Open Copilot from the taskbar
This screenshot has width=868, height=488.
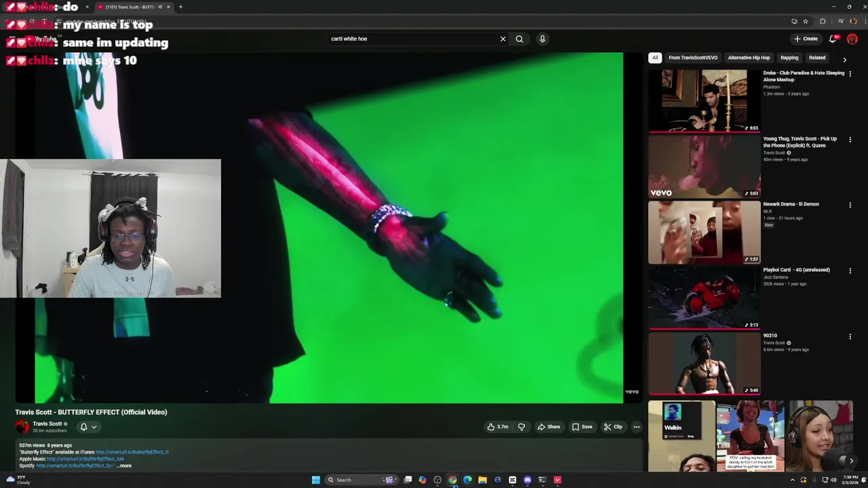(x=422, y=480)
